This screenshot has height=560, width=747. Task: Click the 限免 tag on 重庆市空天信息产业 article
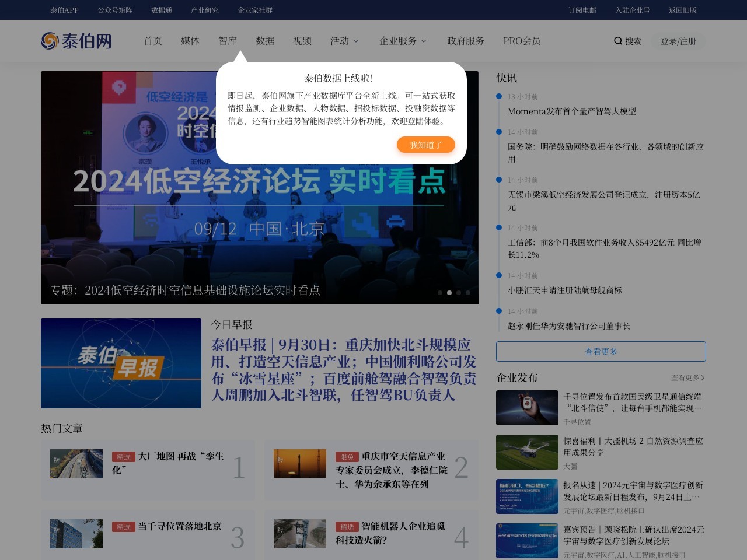(347, 457)
